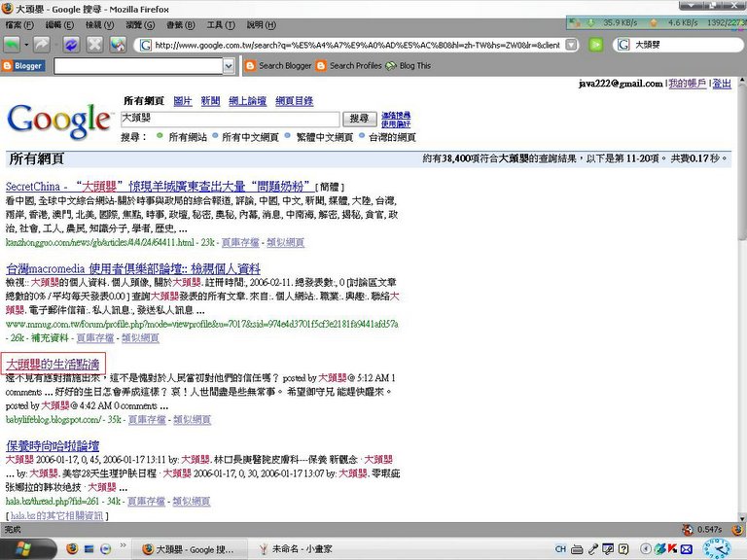Launch the third quick launch browser icon

106,549
